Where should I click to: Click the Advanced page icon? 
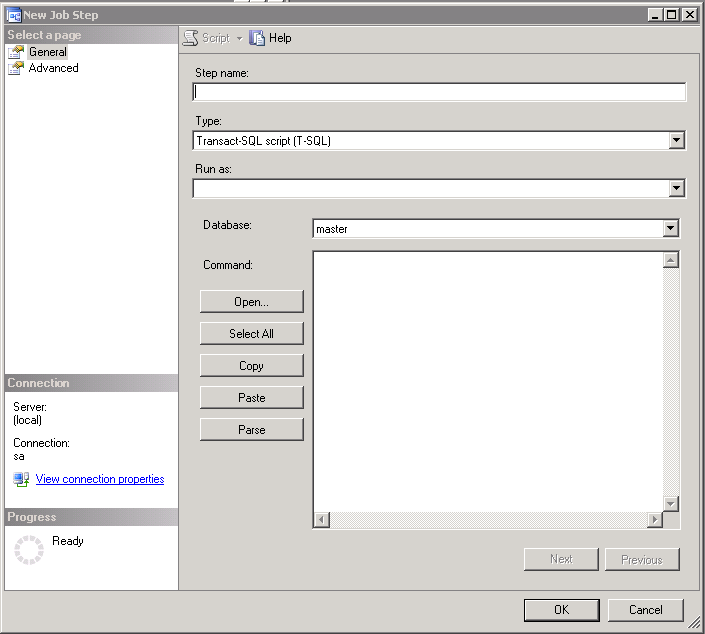pos(16,68)
